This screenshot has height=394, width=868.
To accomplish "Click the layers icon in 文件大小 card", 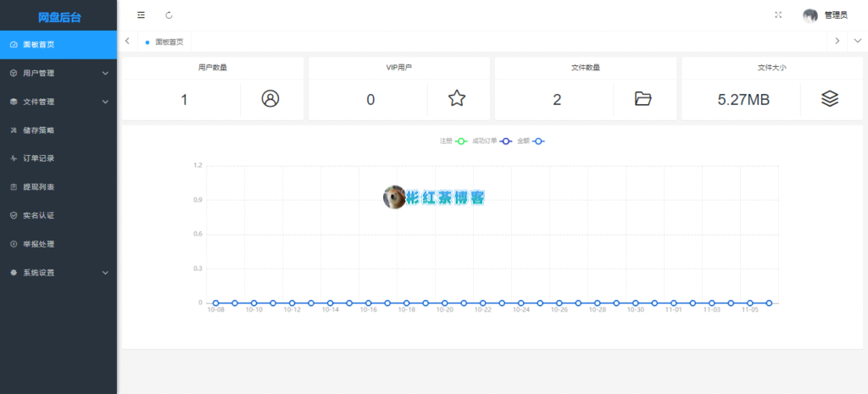I will 830,99.
